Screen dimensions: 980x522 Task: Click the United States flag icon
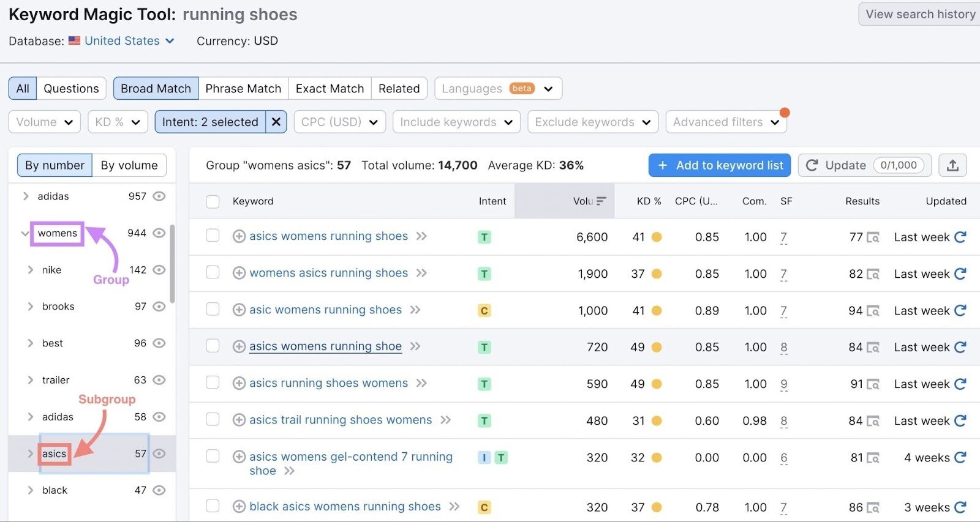[x=74, y=40]
